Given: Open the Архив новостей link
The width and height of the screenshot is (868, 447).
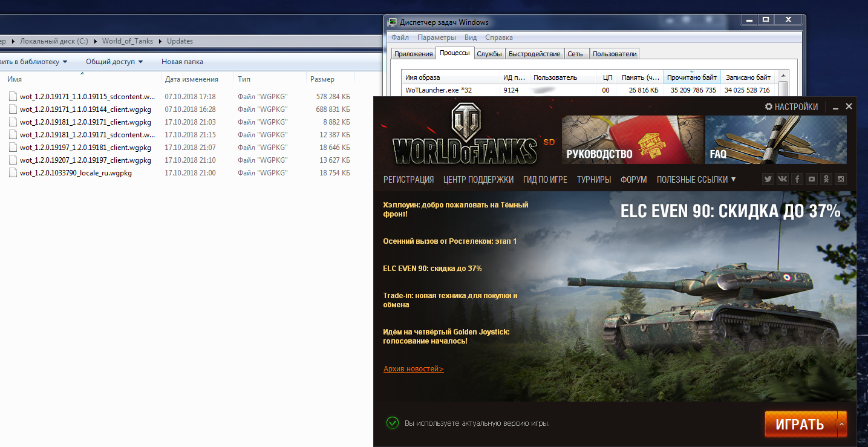Looking at the screenshot, I should pyautogui.click(x=413, y=369).
